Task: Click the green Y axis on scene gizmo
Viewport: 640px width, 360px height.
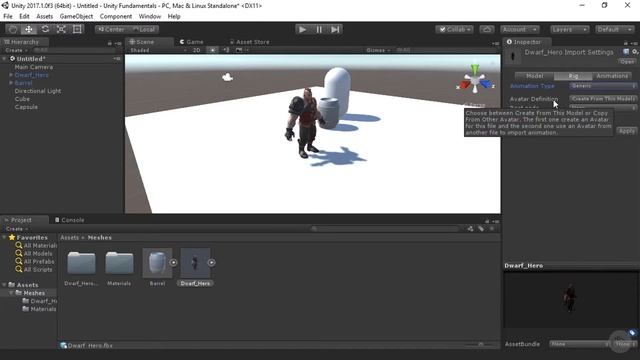Action: (475, 69)
